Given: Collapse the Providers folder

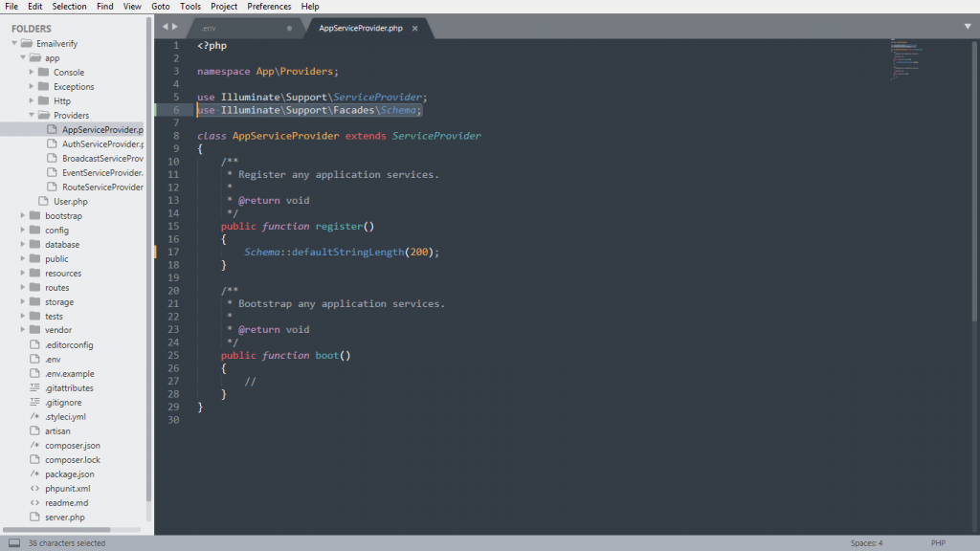Looking at the screenshot, I should click(32, 115).
